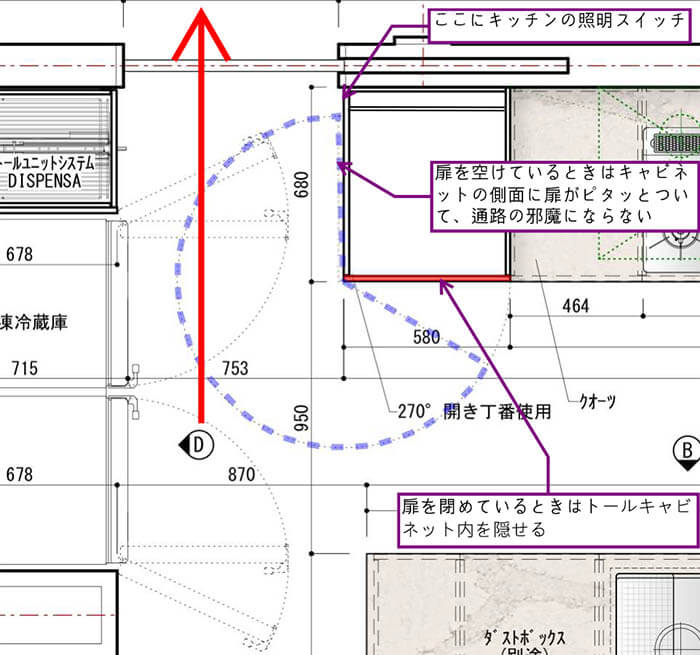Click the striped shutter above DISPENSA
Screen dimensions: 700x655
[53, 117]
